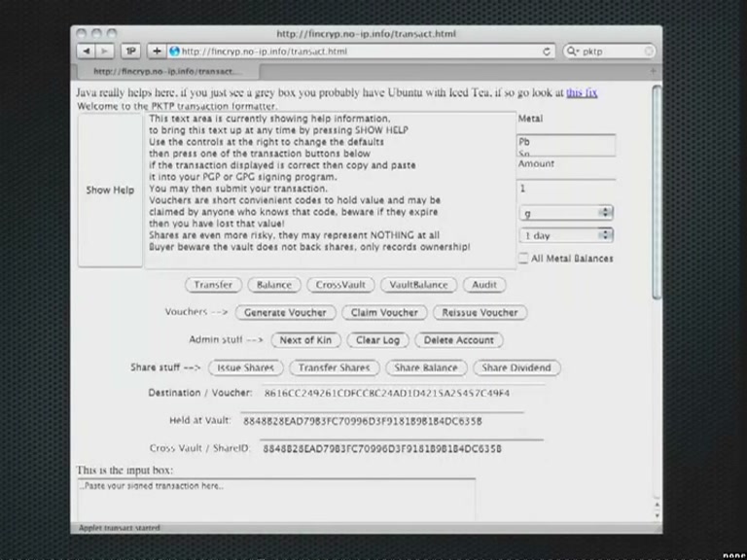Clear the pktp search field
Image resolution: width=747 pixels, height=560 pixels.
click(x=649, y=51)
